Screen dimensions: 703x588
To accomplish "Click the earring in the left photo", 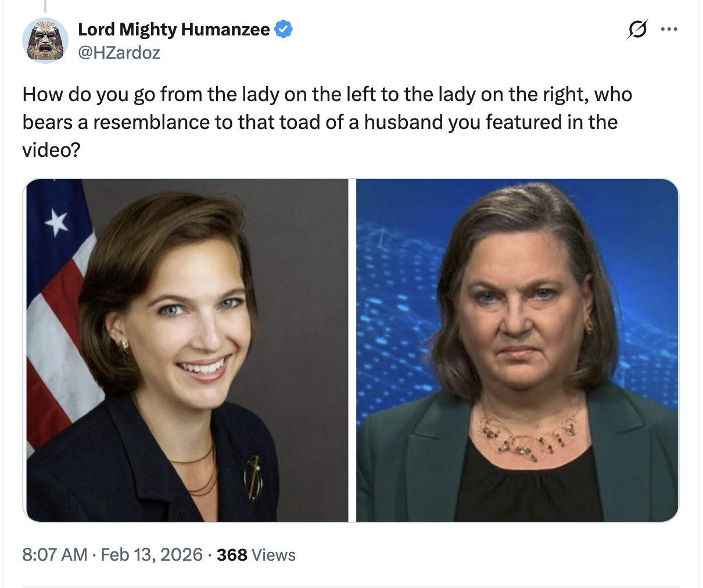I will (124, 343).
